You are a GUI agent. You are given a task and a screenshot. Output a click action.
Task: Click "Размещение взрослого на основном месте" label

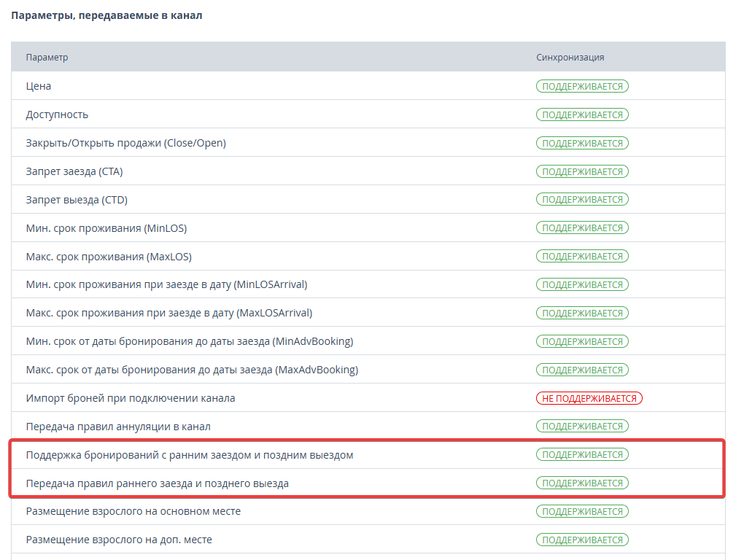tap(133, 512)
